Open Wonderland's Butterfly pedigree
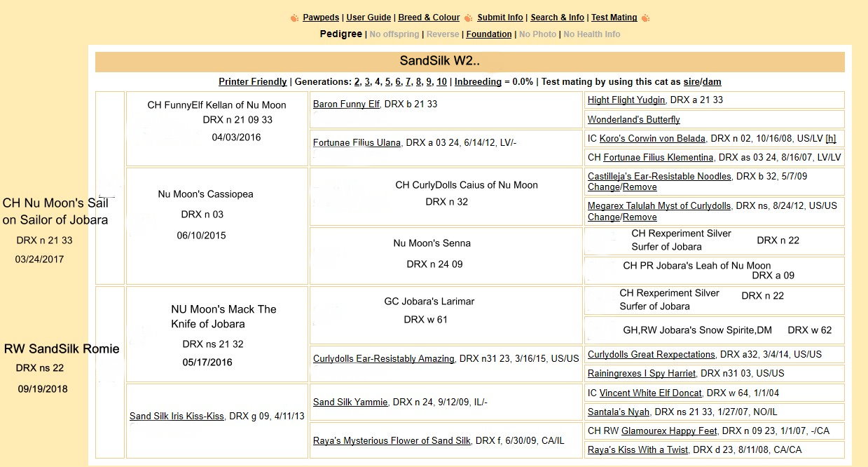The width and height of the screenshot is (868, 467). click(x=634, y=119)
